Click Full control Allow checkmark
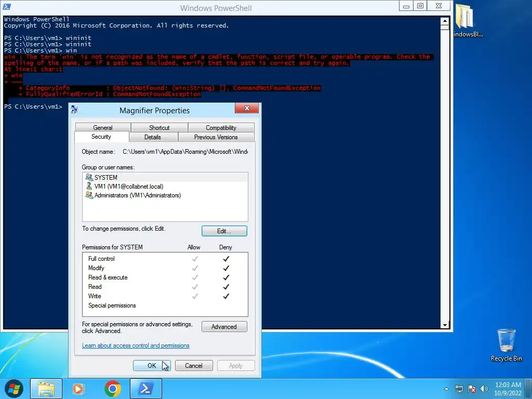The height and width of the screenshot is (399, 532). 195,259
